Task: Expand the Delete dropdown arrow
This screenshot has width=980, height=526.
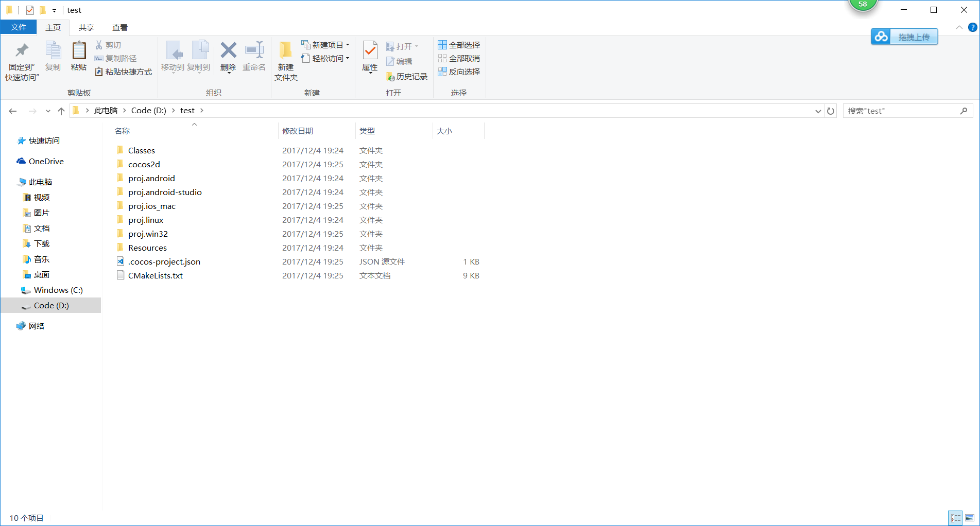Action: click(229, 73)
